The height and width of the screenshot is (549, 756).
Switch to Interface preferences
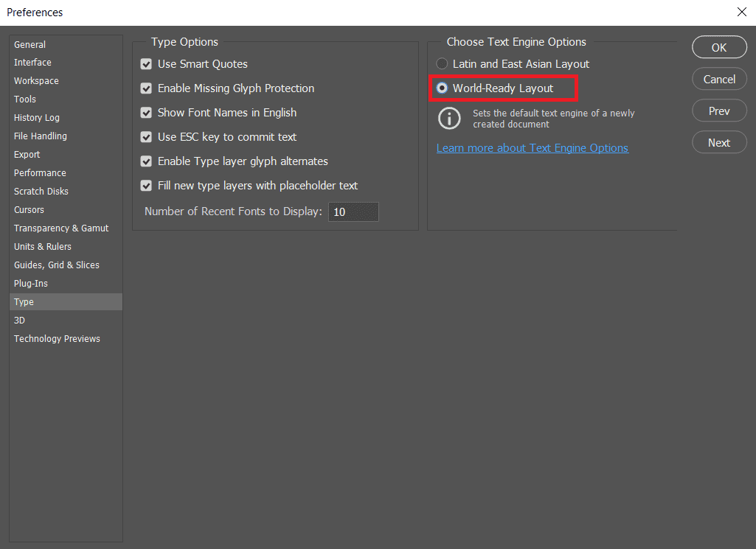pos(66,63)
